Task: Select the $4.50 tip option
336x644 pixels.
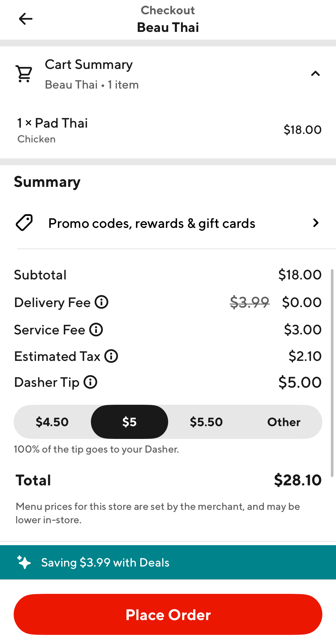Action: point(52,422)
